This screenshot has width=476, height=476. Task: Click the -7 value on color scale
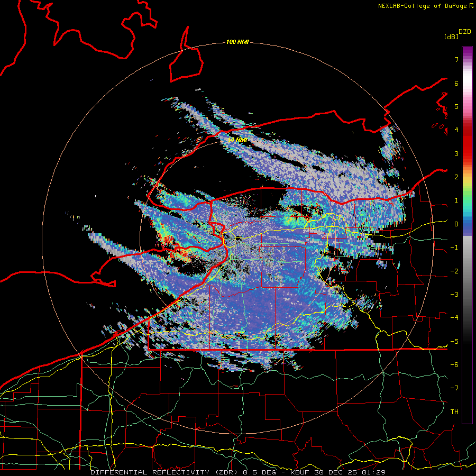(x=454, y=388)
